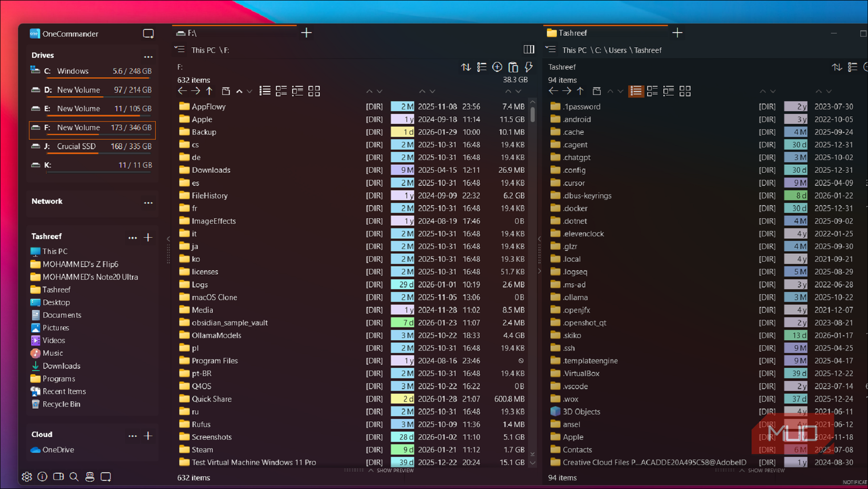Expand the Drives section options menu
The height and width of the screenshot is (489, 868).
coord(148,56)
